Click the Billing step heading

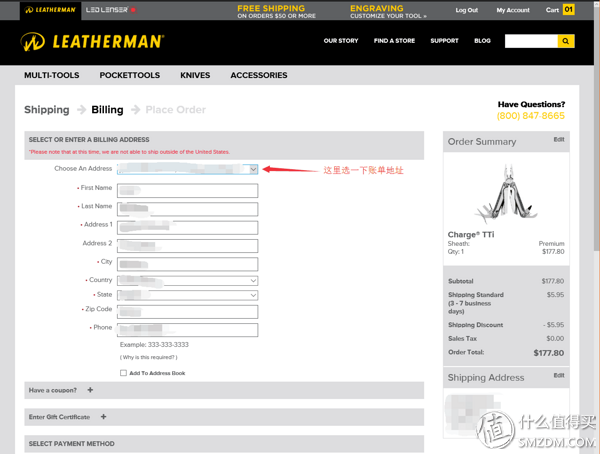[107, 110]
